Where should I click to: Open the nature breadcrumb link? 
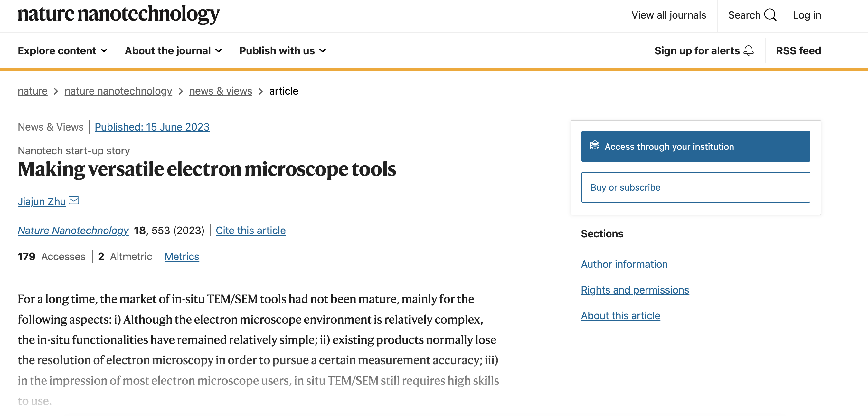point(32,91)
